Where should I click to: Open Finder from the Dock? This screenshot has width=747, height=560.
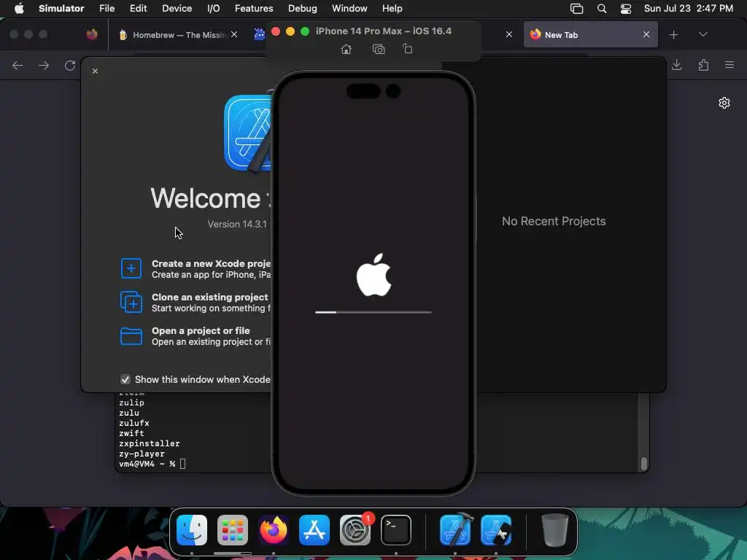click(x=192, y=530)
